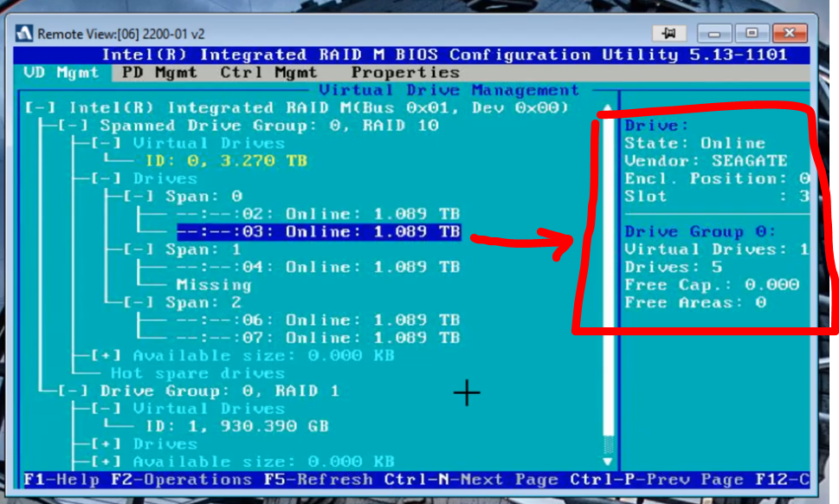Switch to the Ctrl Mgmt tab
Screen dimensions: 839x504
(x=268, y=73)
